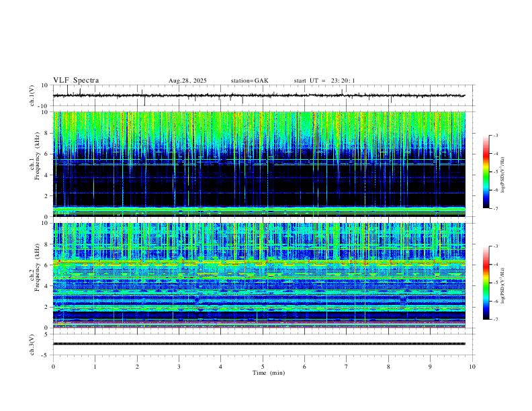Click the 'ch.3(V)' axis label

pos(32,345)
